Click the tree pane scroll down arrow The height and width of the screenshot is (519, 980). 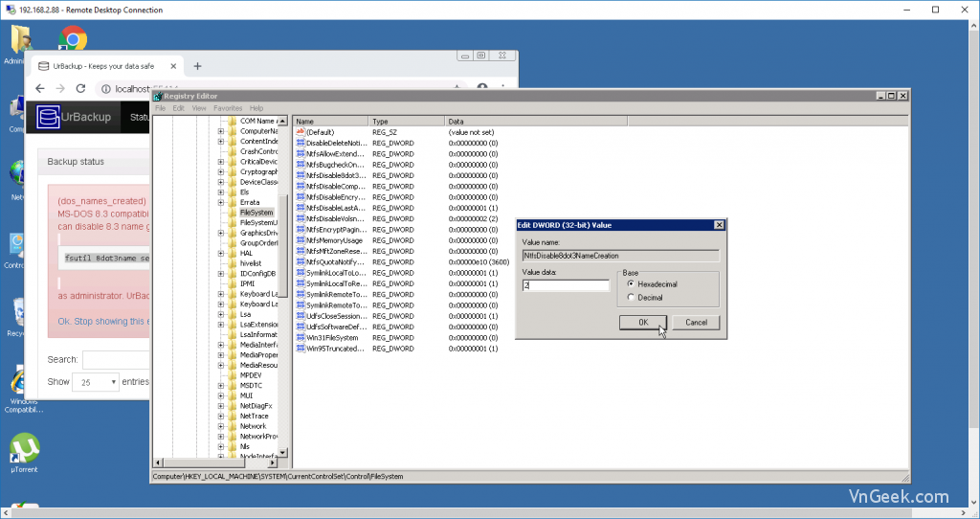click(282, 452)
